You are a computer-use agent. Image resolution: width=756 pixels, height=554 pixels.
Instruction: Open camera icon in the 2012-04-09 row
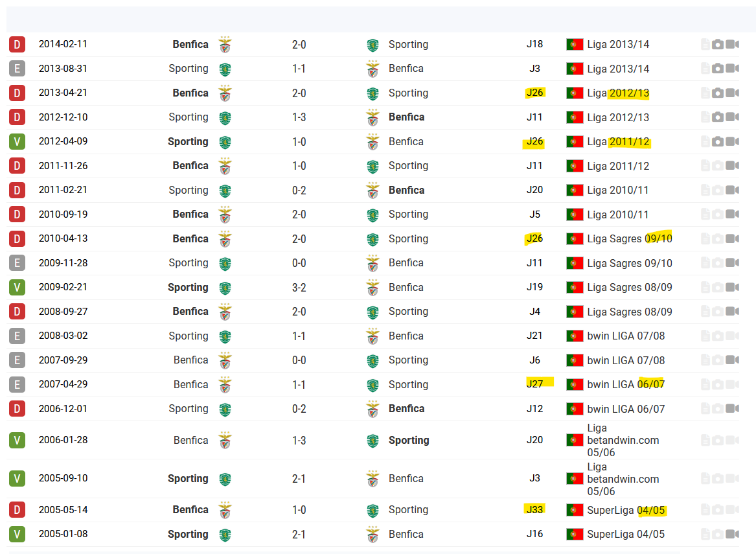718,141
